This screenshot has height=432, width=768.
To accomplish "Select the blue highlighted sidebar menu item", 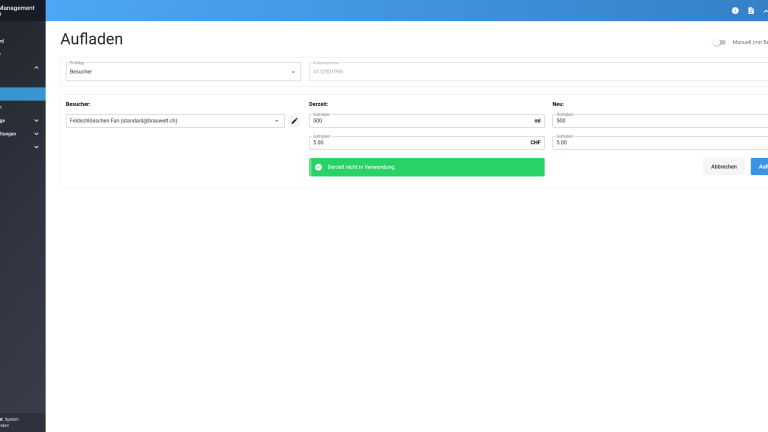I will click(22, 94).
